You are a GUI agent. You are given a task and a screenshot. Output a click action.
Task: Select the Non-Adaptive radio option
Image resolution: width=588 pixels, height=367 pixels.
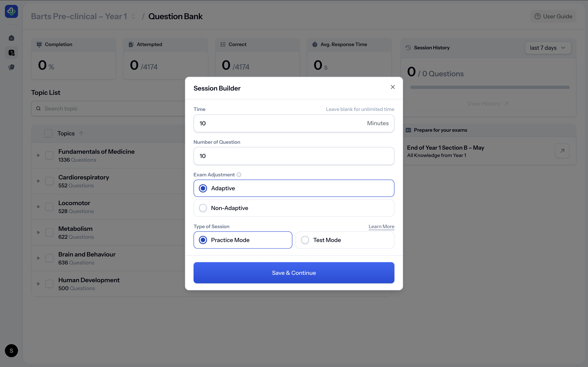203,208
